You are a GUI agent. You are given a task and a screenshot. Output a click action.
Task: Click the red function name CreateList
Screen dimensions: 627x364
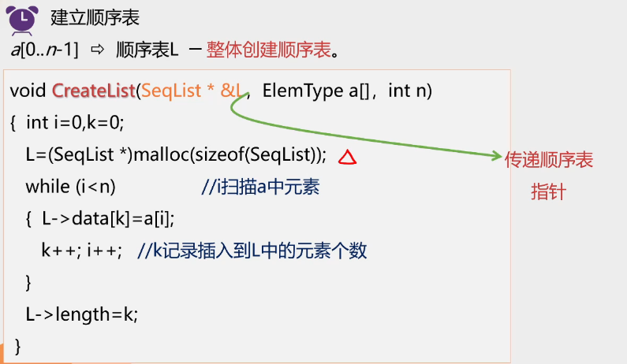94,91
